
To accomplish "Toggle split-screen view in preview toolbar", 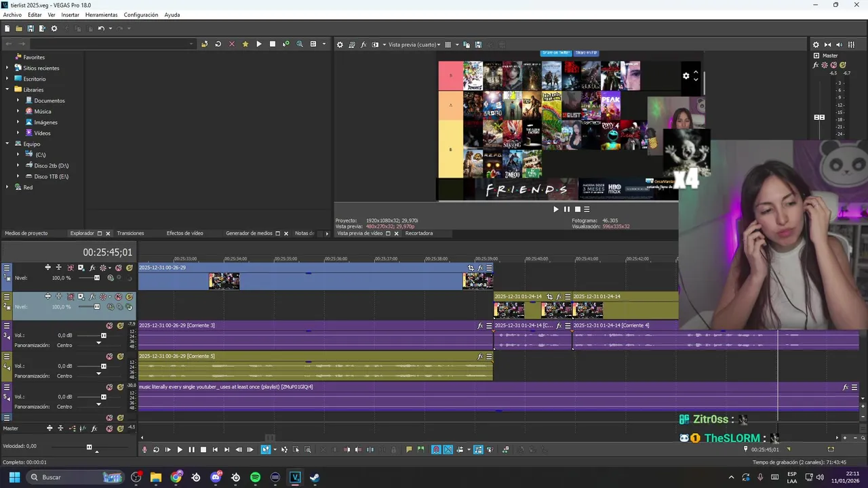I will pos(375,45).
